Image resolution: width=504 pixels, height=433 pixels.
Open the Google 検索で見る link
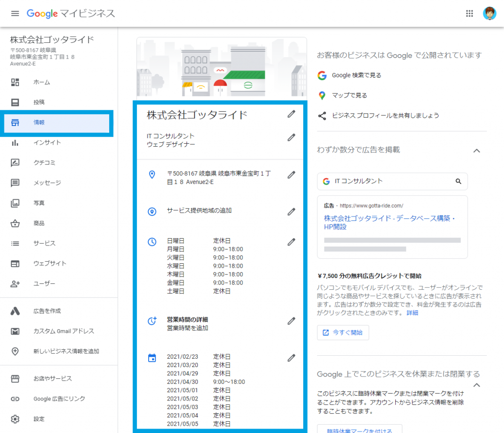click(x=356, y=75)
